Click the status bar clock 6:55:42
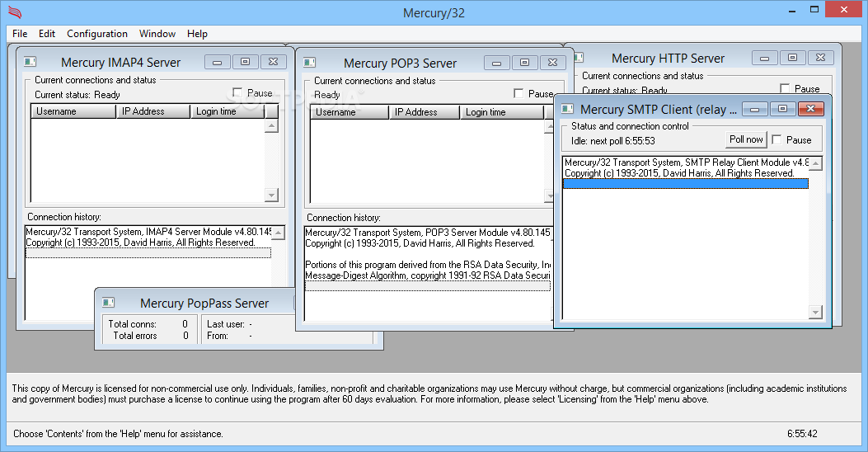The height and width of the screenshot is (452, 868). (802, 434)
